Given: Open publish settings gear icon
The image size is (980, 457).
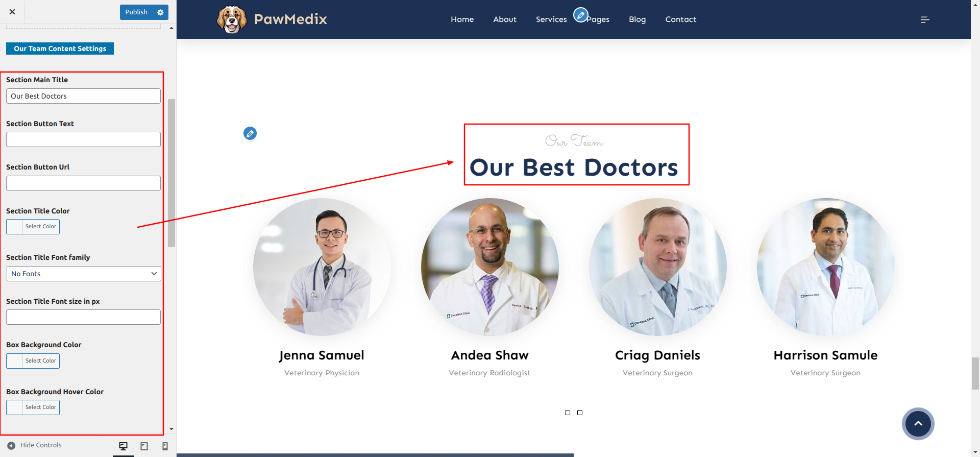Looking at the screenshot, I should point(160,12).
